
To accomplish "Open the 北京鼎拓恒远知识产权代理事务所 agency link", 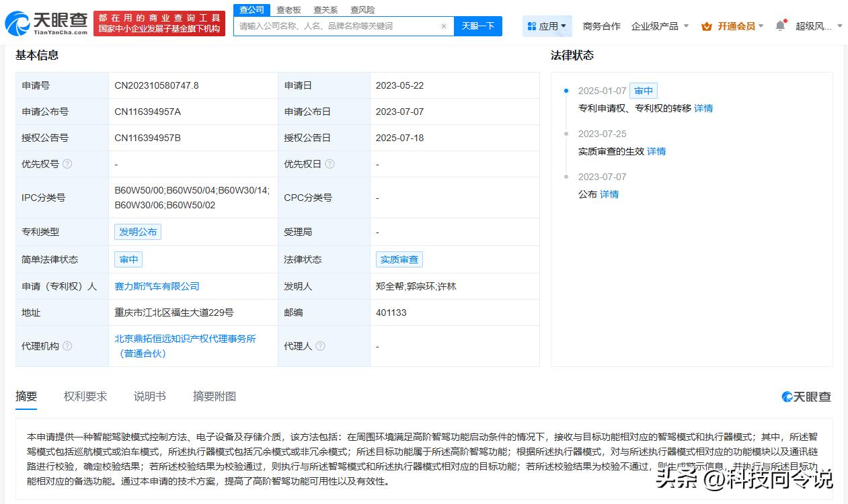I will pyautogui.click(x=185, y=346).
